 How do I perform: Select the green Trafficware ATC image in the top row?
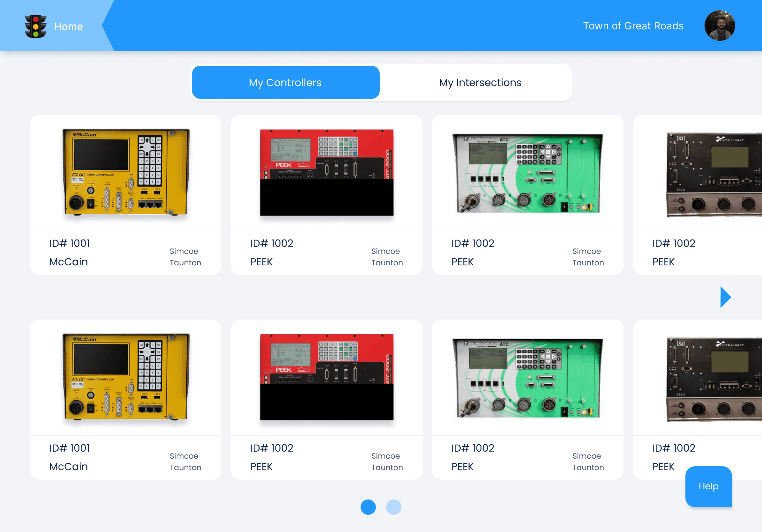[527, 173]
